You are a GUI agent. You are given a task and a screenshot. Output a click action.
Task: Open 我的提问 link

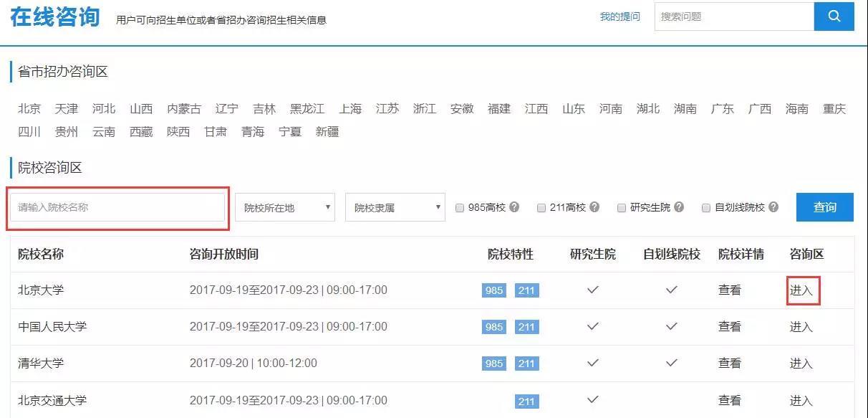point(620,16)
